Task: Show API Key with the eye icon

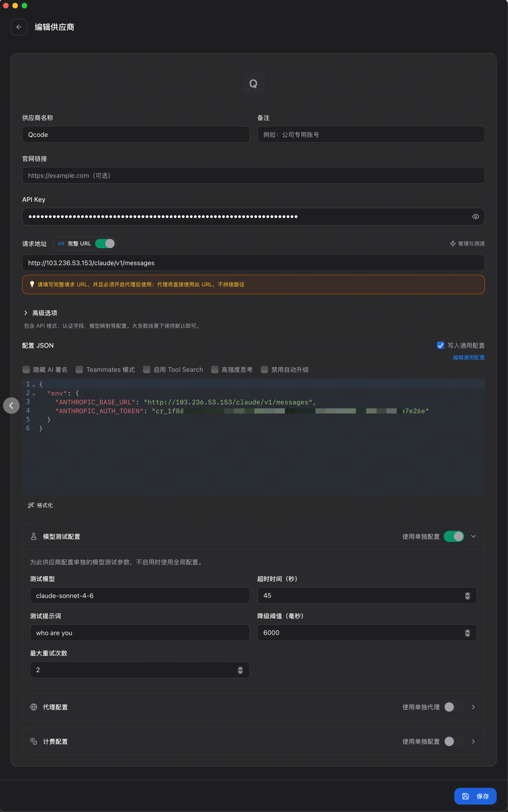Action: click(x=475, y=217)
